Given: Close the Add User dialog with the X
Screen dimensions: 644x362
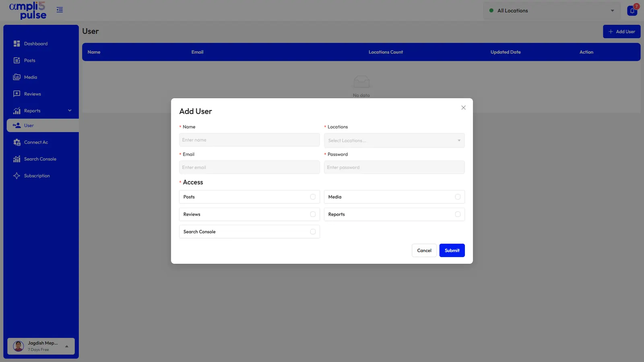Looking at the screenshot, I should pos(463,107).
